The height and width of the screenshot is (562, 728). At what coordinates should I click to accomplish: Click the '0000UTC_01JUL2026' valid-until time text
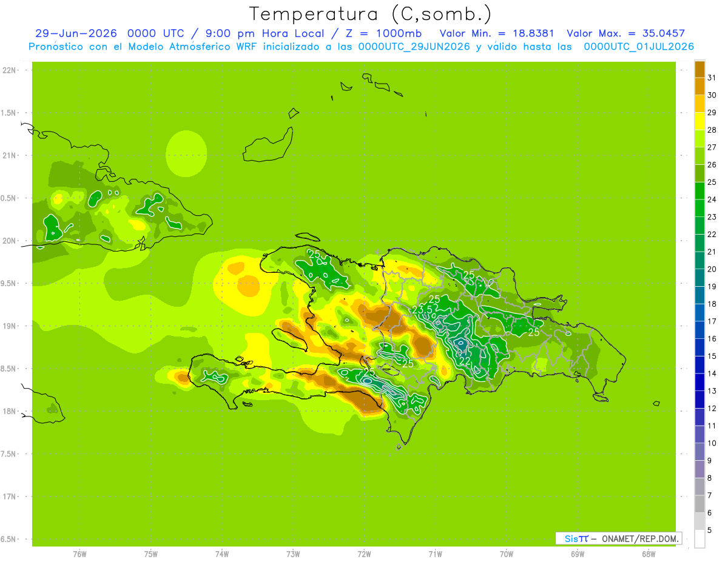click(x=639, y=47)
